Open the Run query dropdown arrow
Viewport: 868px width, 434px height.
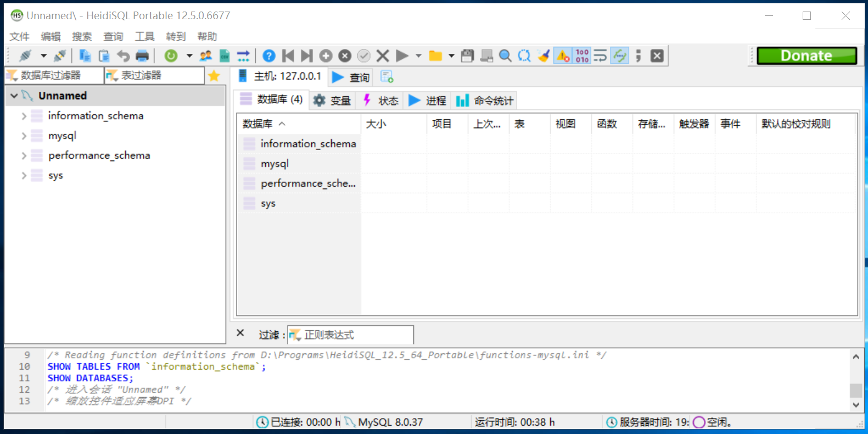418,55
